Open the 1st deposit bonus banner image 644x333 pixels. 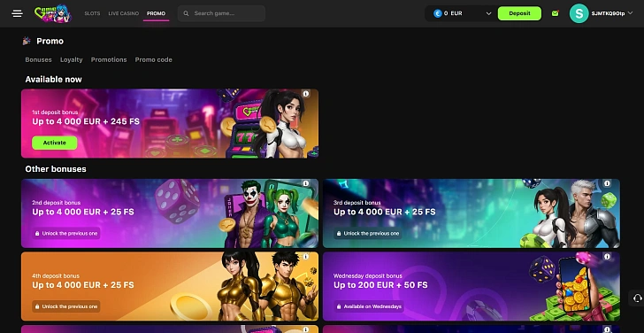click(x=170, y=123)
